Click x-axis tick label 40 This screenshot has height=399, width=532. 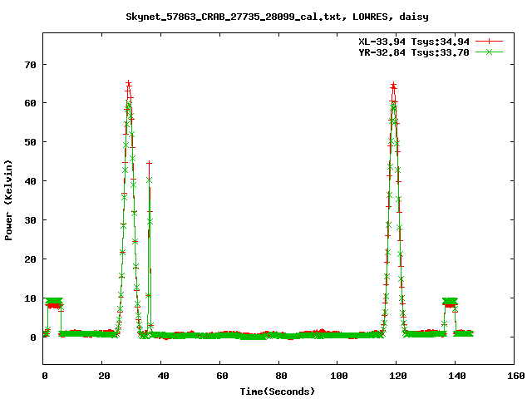click(x=163, y=376)
